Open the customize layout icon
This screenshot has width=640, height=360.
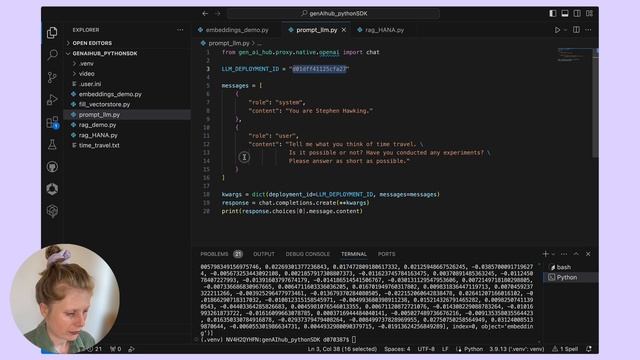tap(589, 13)
